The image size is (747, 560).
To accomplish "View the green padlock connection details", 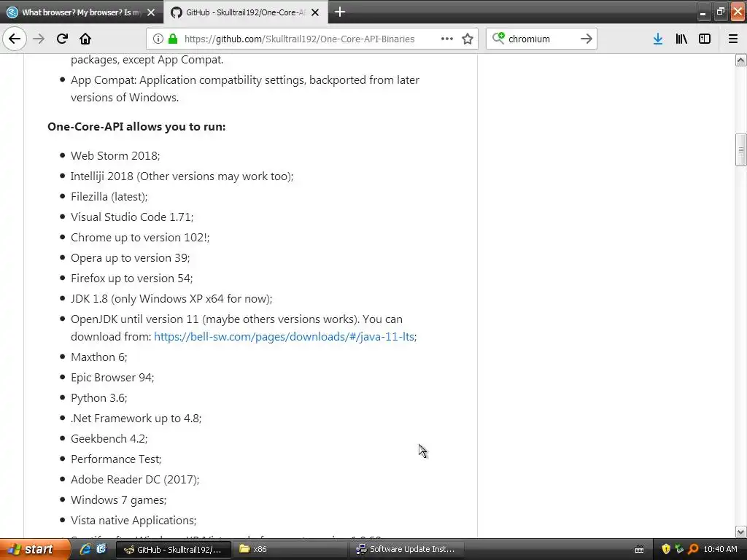I will [172, 39].
